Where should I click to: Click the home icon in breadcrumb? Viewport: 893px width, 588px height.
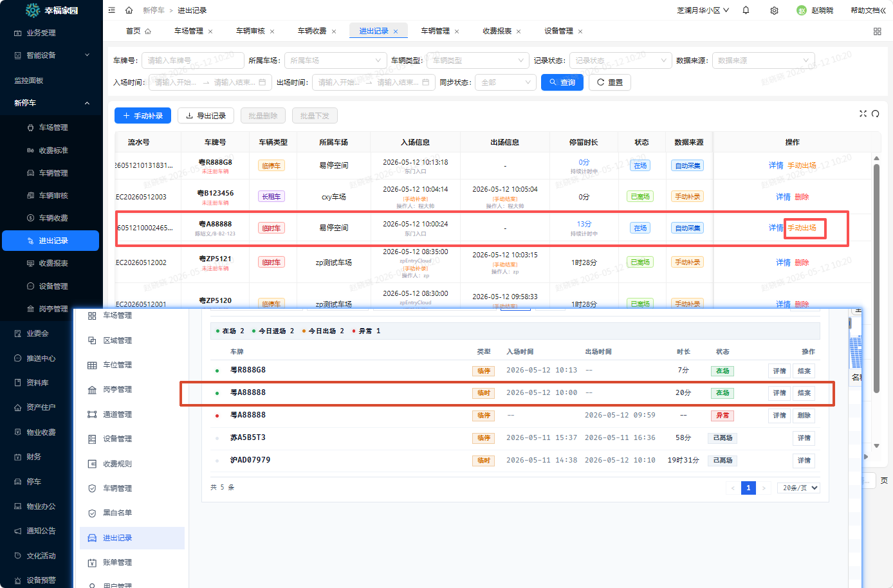point(129,10)
